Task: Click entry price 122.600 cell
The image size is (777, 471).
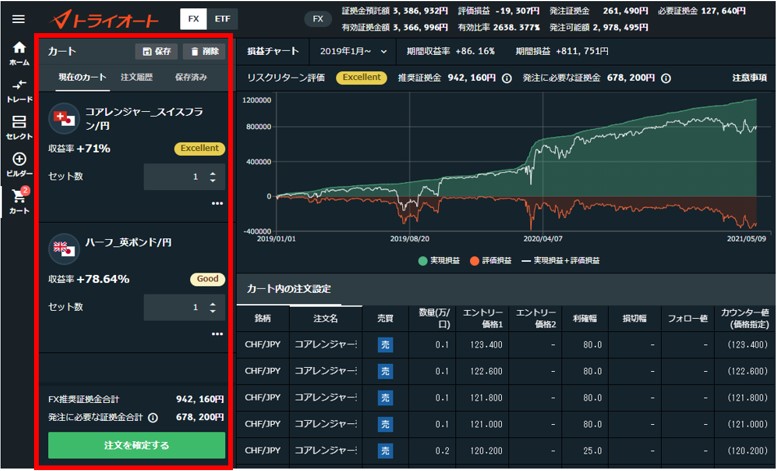Action: click(x=482, y=371)
